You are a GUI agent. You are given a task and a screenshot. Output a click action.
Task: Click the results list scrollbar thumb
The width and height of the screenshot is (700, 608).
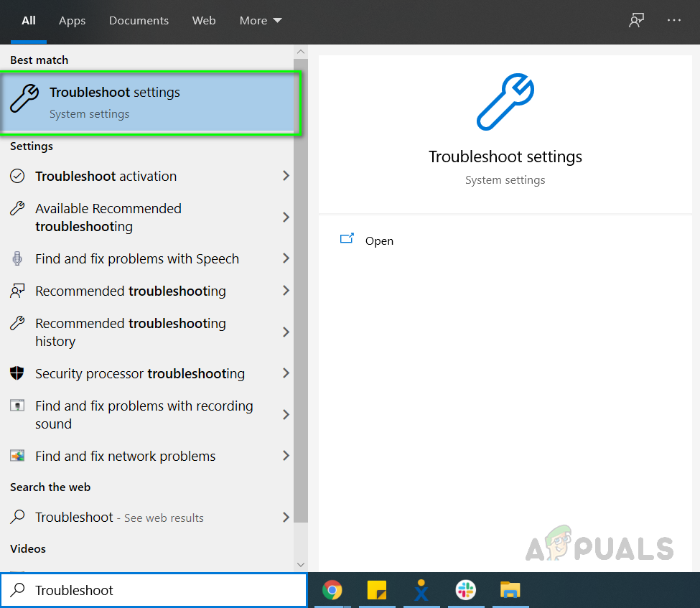point(301,290)
